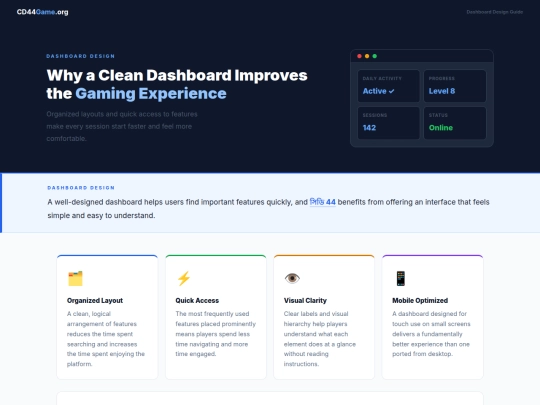Click the lightning bolt icon for Quick Access

coord(184,278)
